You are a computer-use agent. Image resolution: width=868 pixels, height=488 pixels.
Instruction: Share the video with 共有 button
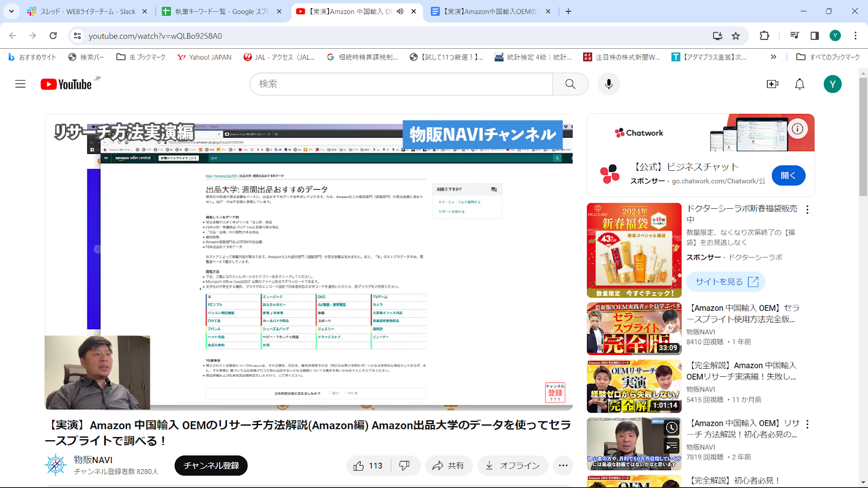click(x=448, y=466)
